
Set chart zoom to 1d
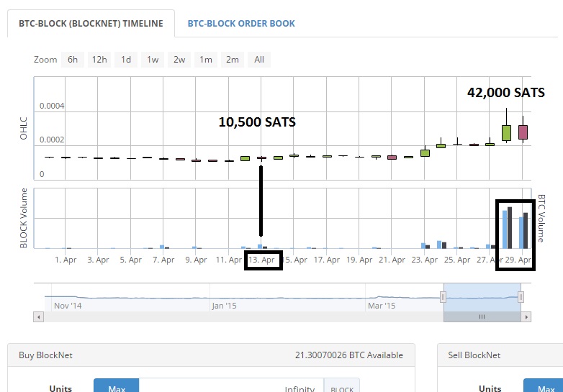coord(126,60)
